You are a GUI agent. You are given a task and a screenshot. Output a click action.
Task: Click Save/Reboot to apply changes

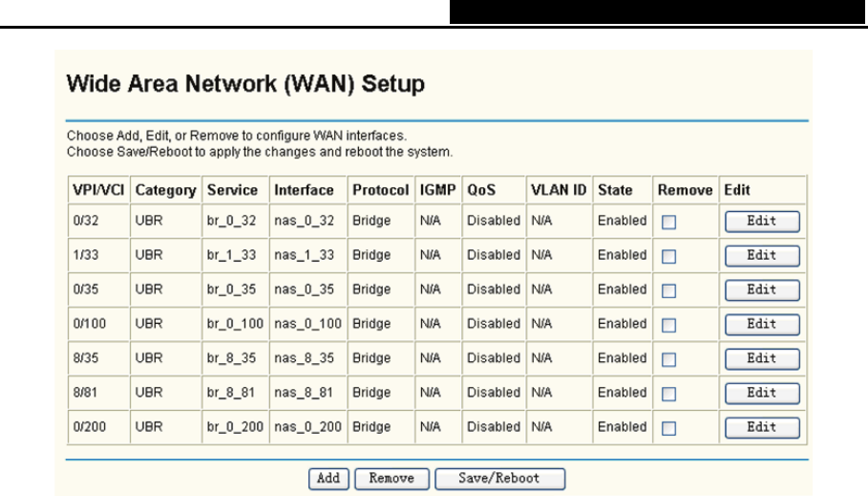point(498,479)
